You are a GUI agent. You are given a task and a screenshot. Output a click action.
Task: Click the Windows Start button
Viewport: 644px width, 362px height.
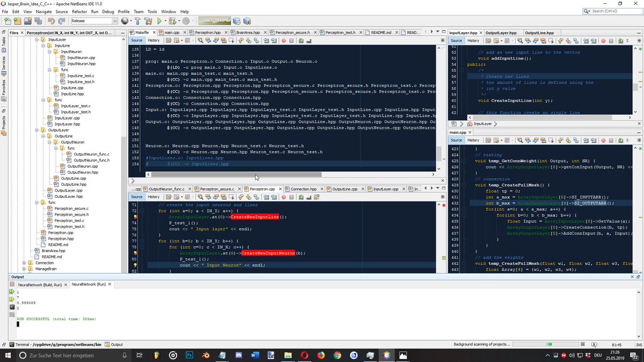click(x=8, y=355)
